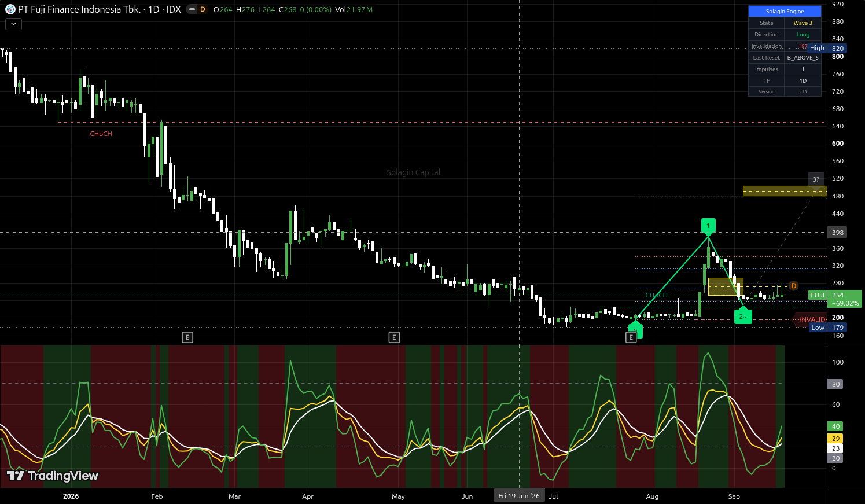Click the v15 version cell
Screen dimensions: 865x504
click(x=803, y=91)
